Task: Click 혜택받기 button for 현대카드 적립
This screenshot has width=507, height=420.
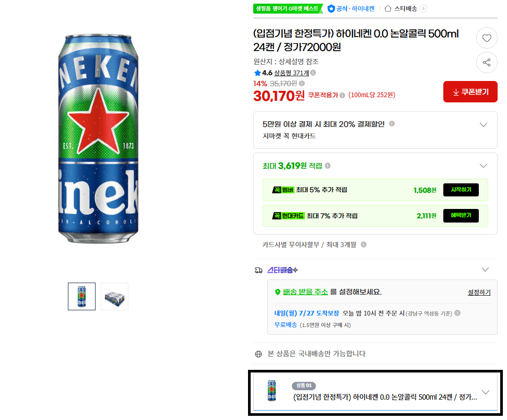Action: pyautogui.click(x=461, y=216)
